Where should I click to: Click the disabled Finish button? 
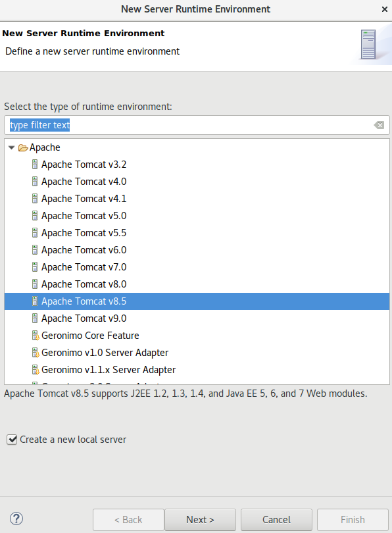(x=353, y=520)
